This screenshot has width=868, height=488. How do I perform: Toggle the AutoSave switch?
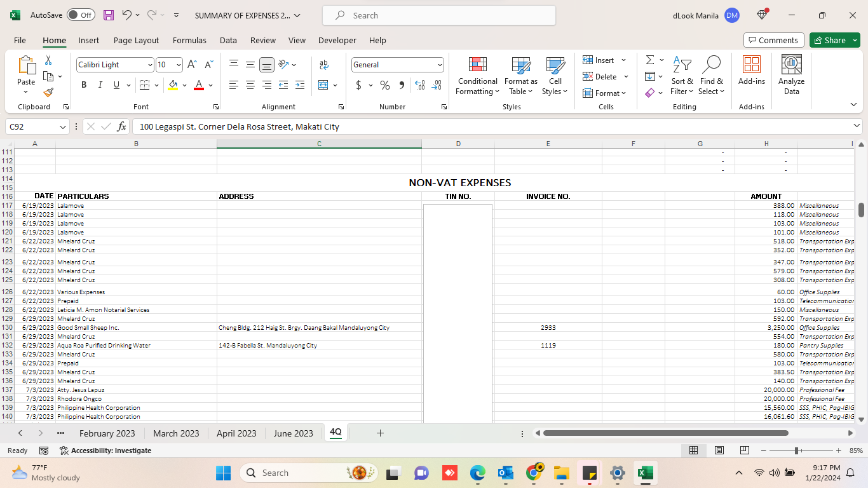click(81, 15)
